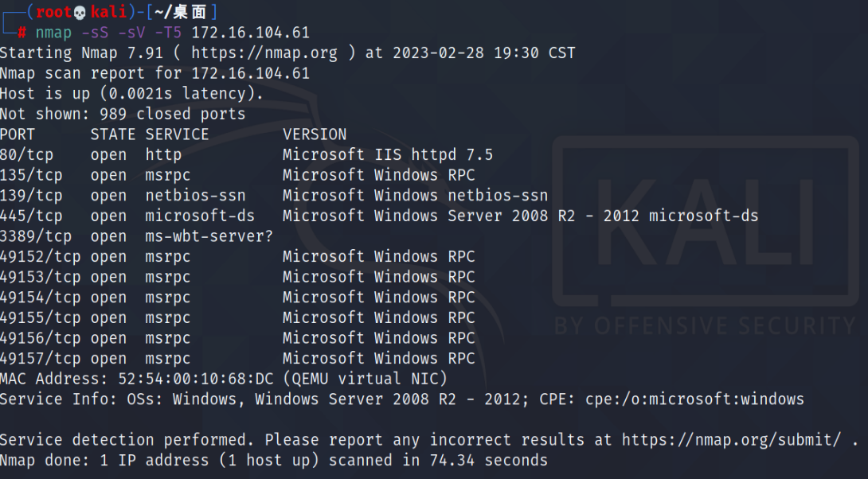868x479 pixels.
Task: Click the 80/tcp port entry
Action: click(x=26, y=155)
